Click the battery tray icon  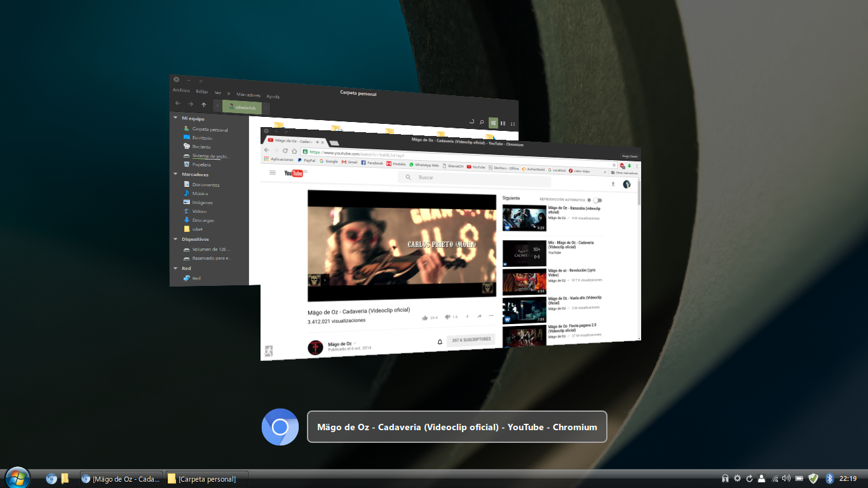799,478
